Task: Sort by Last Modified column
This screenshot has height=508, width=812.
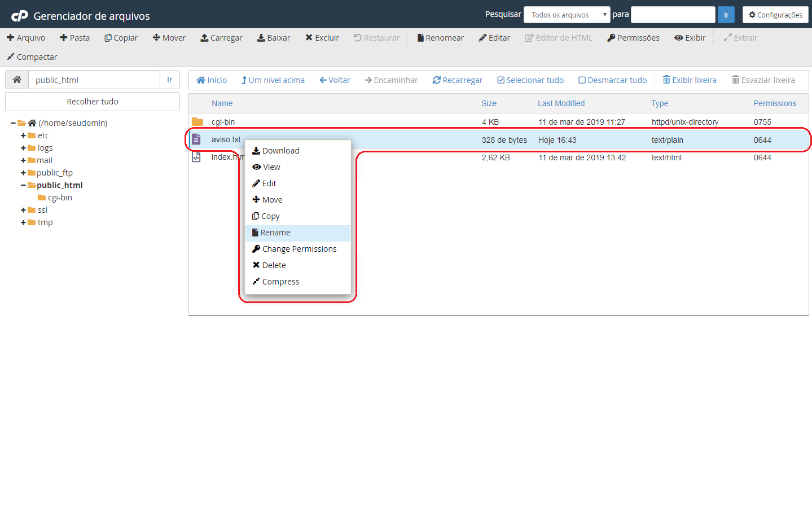Action: click(x=561, y=103)
